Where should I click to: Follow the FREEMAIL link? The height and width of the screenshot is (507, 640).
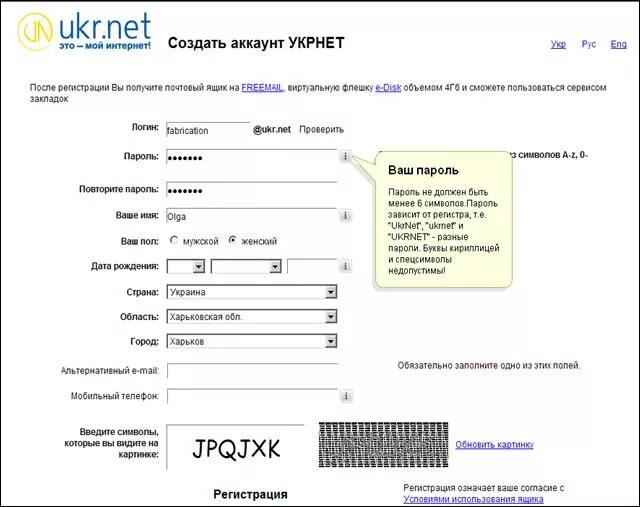[262, 87]
